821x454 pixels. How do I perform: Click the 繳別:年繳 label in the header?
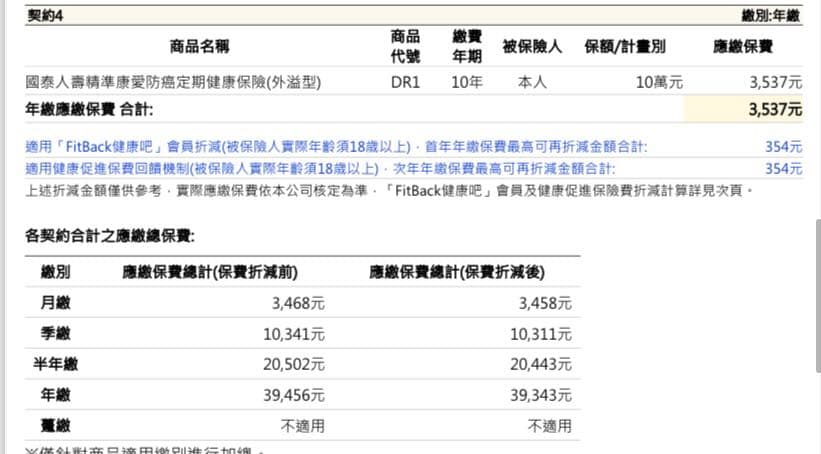[771, 16]
